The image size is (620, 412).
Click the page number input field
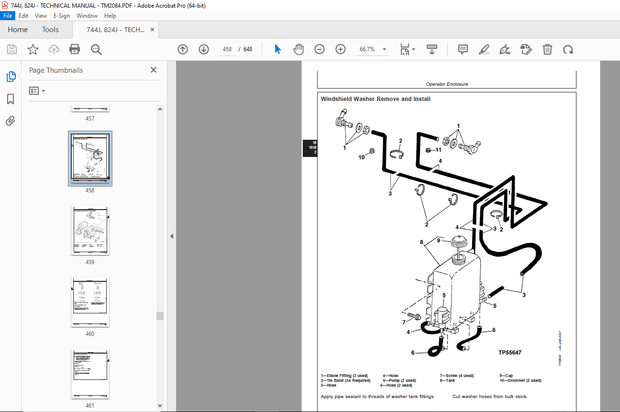point(227,49)
